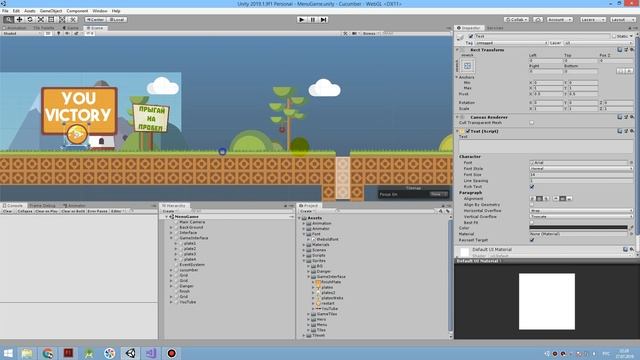Open the Component menu
The width and height of the screenshot is (640, 360).
point(77,11)
